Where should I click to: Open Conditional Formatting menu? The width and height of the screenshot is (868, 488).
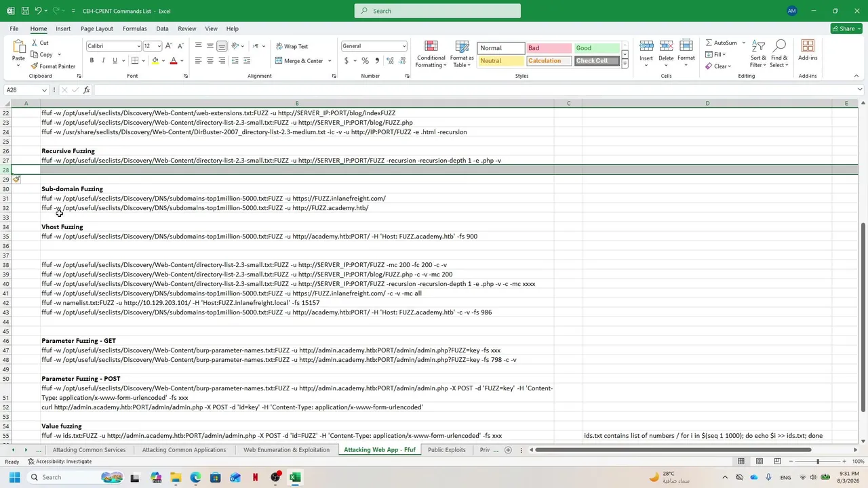[x=431, y=54]
